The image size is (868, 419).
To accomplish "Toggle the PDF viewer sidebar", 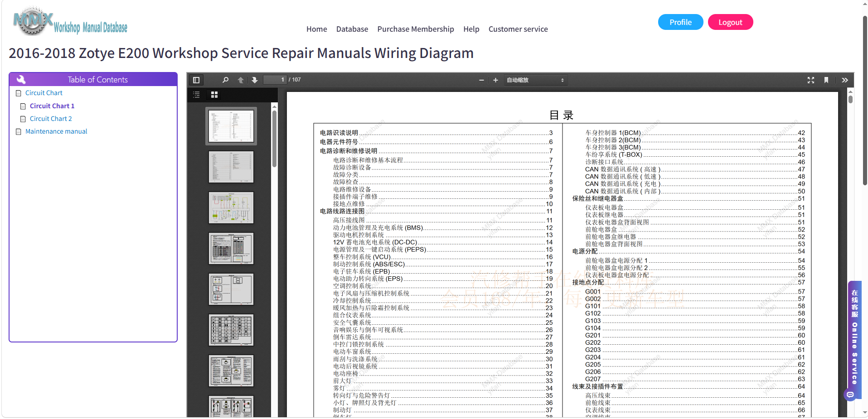I will point(196,80).
